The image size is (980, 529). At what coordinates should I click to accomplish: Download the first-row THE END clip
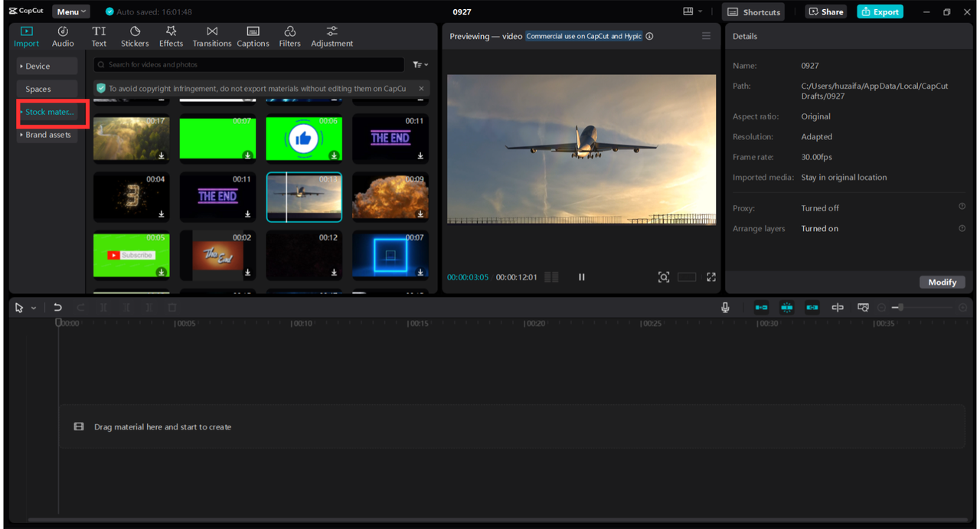coord(420,155)
